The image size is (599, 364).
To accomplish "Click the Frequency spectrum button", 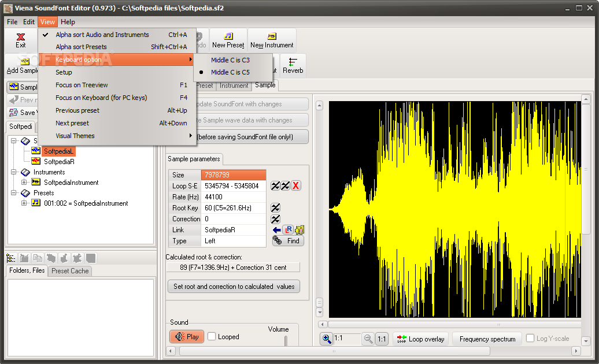I will 487,339.
